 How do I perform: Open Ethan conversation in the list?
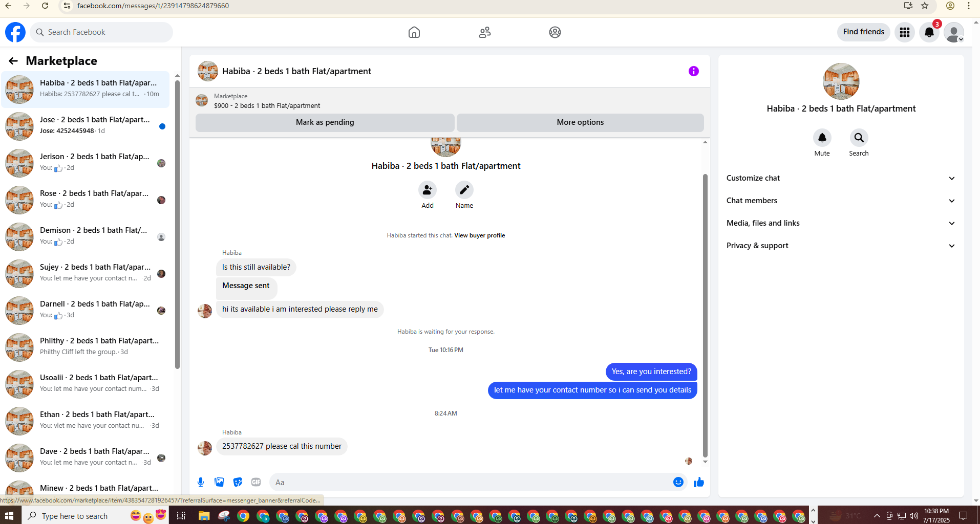[x=86, y=421]
